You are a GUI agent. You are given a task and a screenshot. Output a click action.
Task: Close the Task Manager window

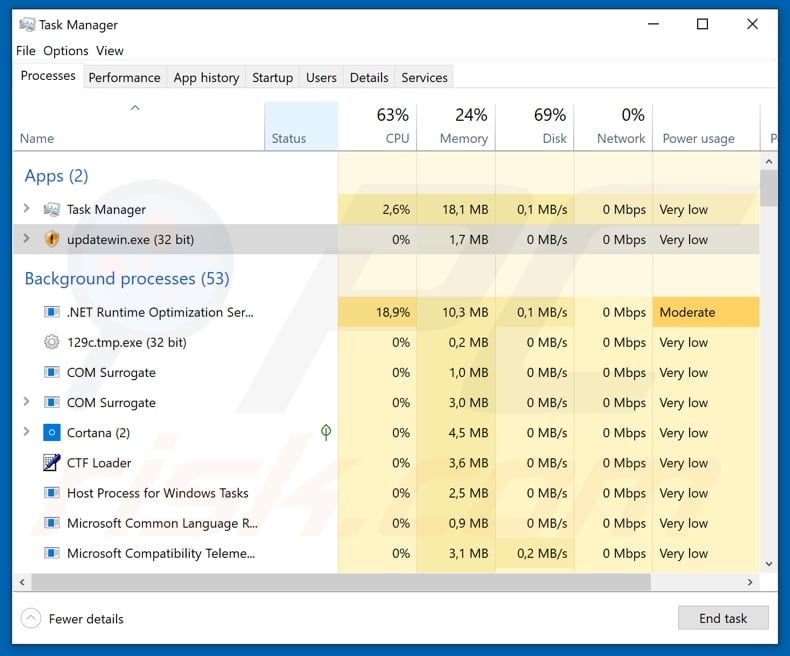point(752,24)
